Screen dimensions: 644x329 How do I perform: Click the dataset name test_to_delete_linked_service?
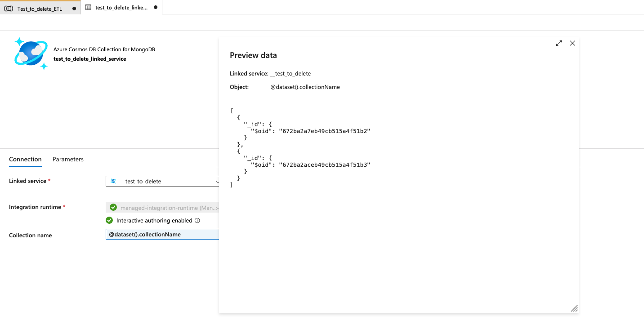(90, 59)
